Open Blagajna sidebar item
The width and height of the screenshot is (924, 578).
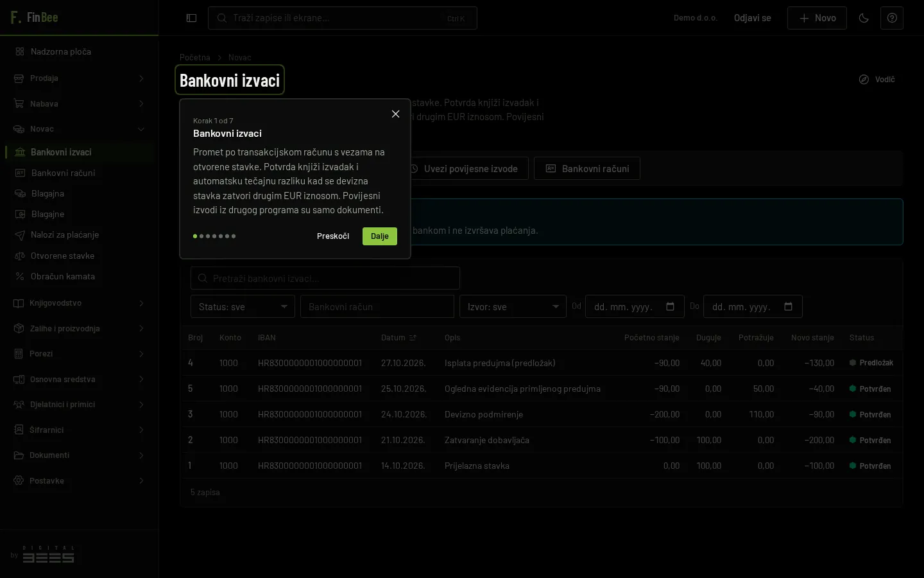(x=79, y=193)
